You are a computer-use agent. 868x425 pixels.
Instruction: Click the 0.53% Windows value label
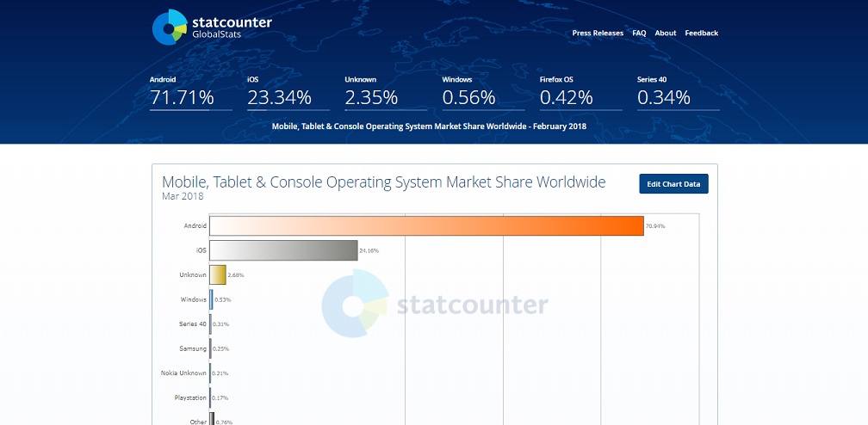(222, 300)
